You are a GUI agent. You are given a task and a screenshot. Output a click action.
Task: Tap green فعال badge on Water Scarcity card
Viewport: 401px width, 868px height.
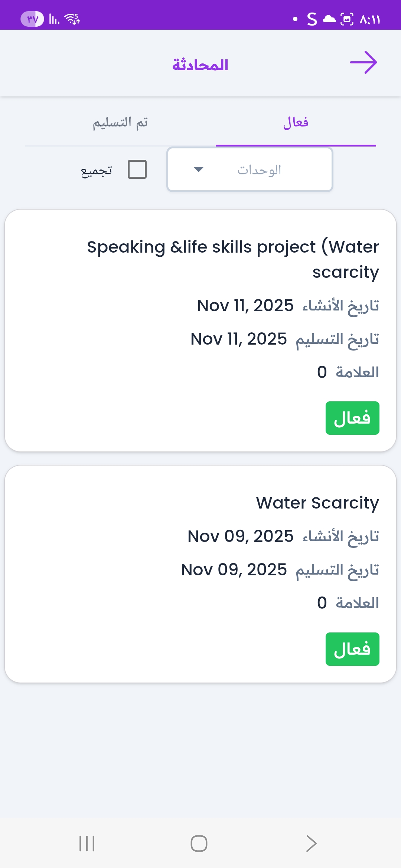(x=352, y=649)
